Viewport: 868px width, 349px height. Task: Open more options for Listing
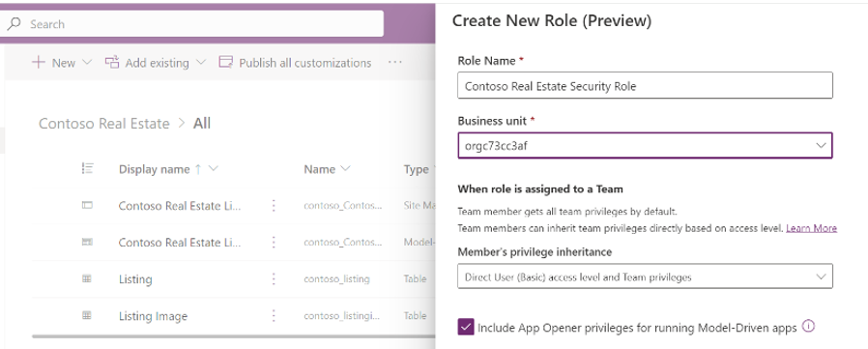274,279
